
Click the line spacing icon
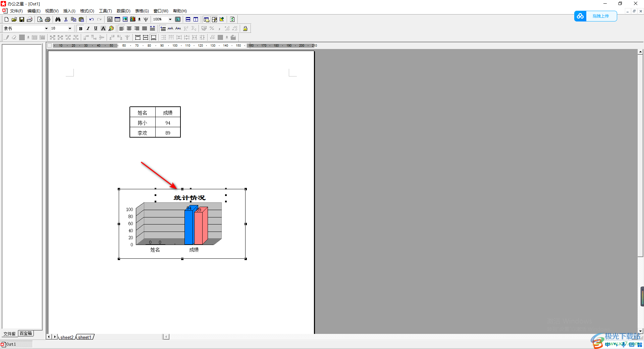[163, 29]
